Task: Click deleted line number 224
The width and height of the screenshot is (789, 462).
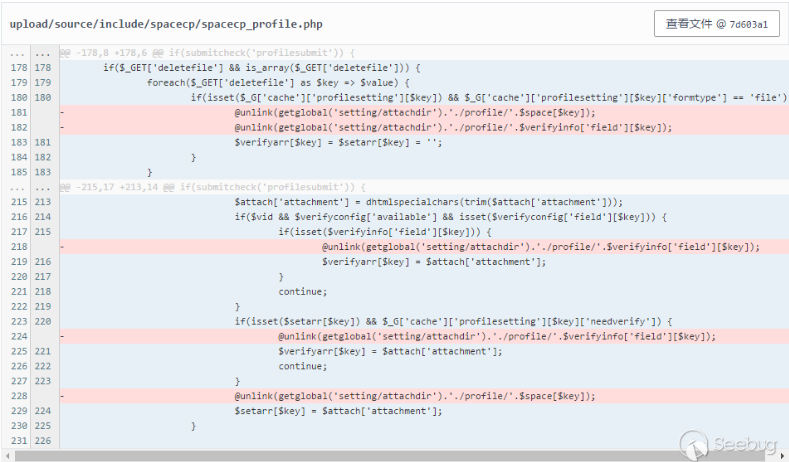Action: click(x=18, y=337)
